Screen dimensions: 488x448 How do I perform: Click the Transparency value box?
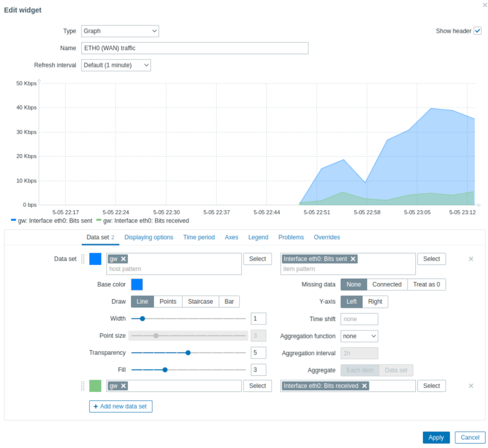(258, 353)
